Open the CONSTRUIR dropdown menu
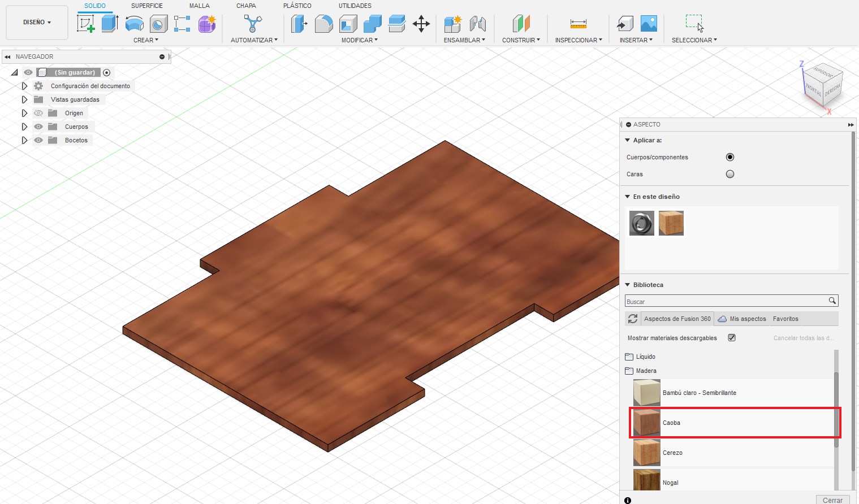 point(521,40)
